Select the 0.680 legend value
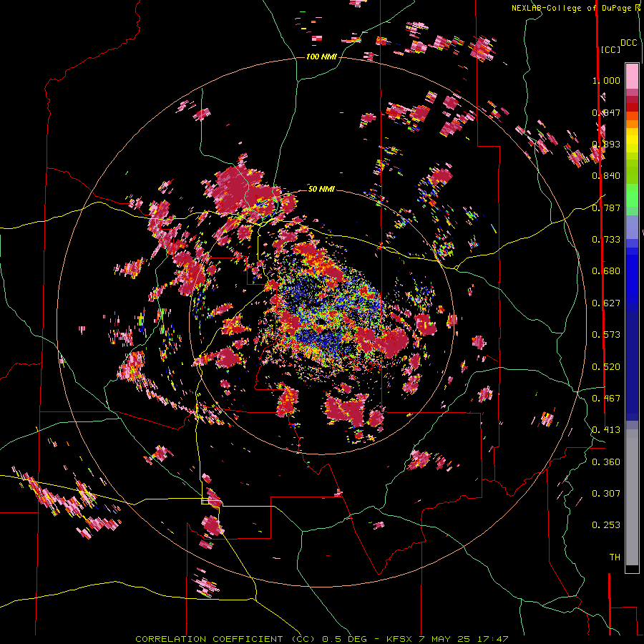 606,271
